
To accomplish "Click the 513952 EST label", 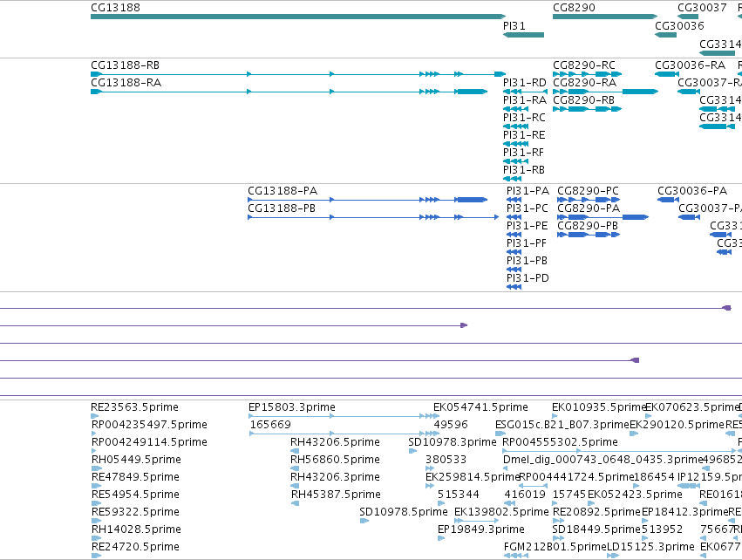I will pyautogui.click(x=662, y=529).
